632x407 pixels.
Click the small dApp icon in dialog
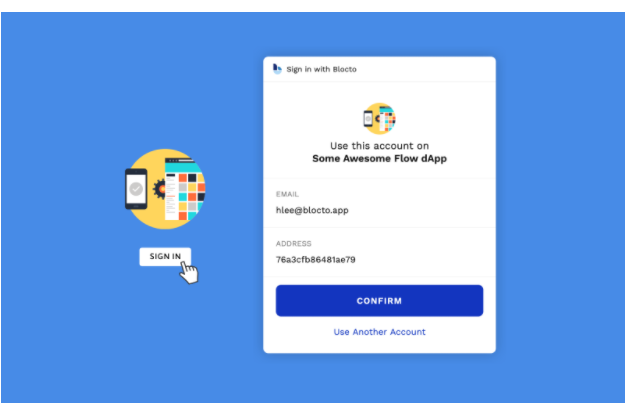[x=379, y=118]
